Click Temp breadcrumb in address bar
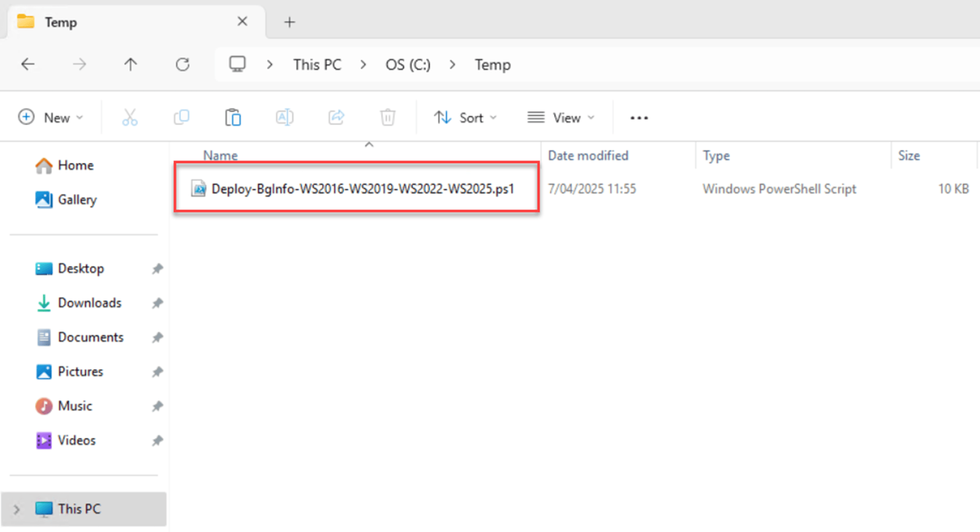 (x=492, y=65)
